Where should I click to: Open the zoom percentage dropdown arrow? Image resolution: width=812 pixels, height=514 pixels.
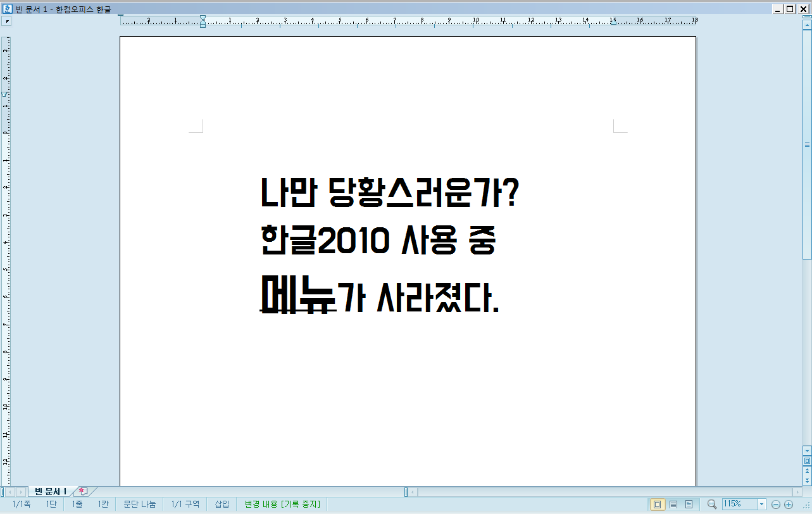(761, 505)
